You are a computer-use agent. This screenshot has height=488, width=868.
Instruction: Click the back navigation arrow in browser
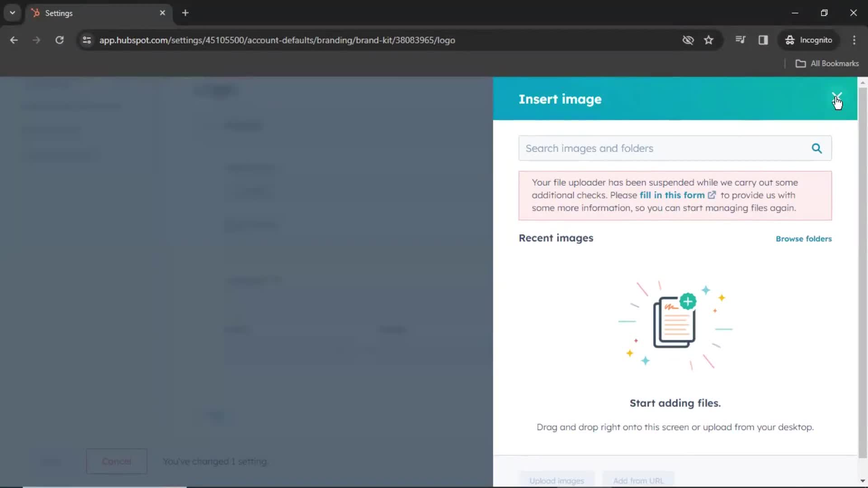14,40
